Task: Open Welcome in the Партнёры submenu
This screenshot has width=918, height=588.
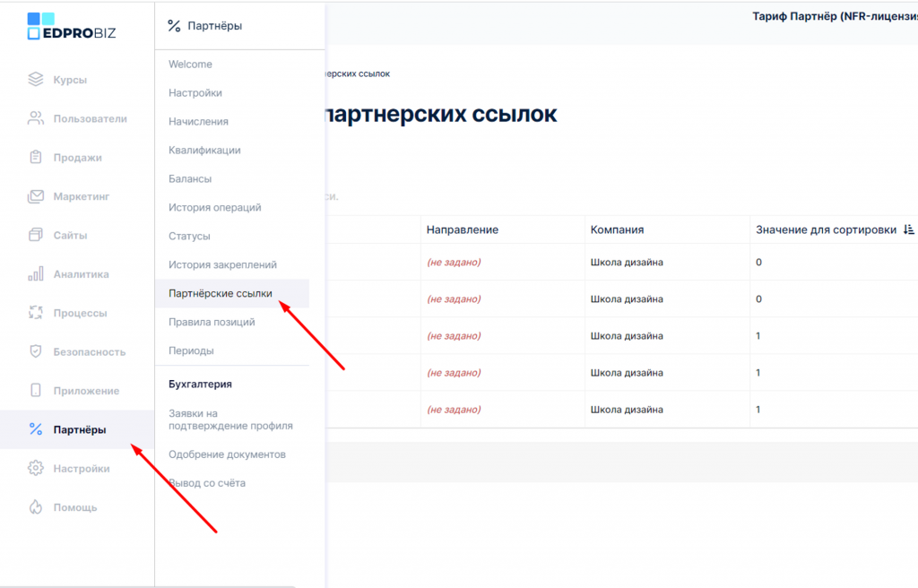Action: coord(190,65)
